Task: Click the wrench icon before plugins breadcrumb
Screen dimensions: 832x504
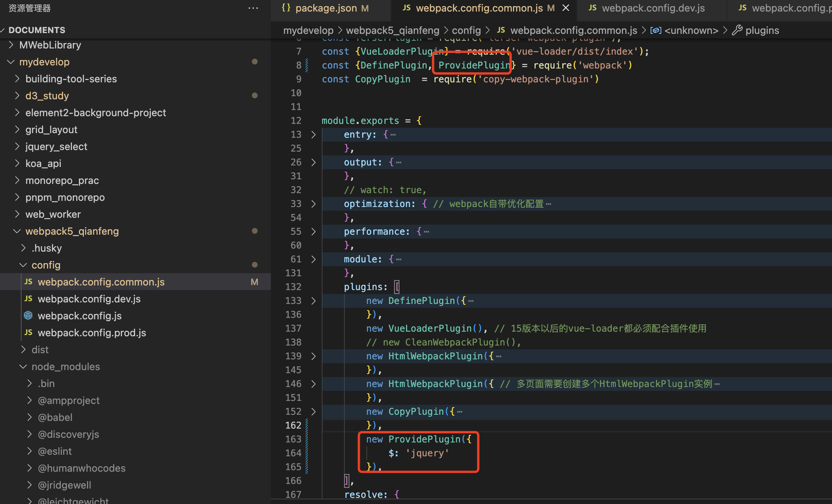Action: (x=737, y=30)
